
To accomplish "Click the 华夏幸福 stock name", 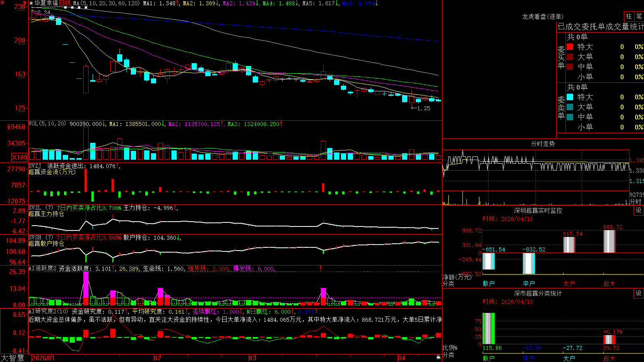I will tap(46, 3).
